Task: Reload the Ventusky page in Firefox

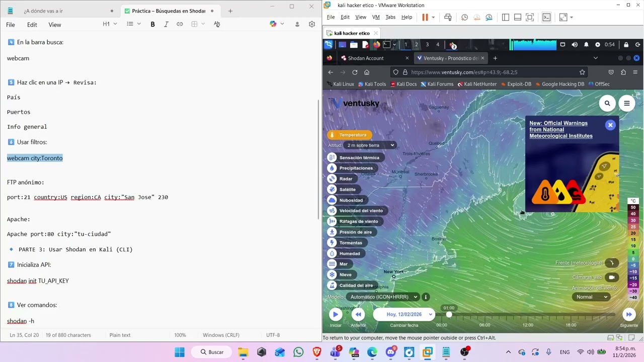Action: coord(355,72)
